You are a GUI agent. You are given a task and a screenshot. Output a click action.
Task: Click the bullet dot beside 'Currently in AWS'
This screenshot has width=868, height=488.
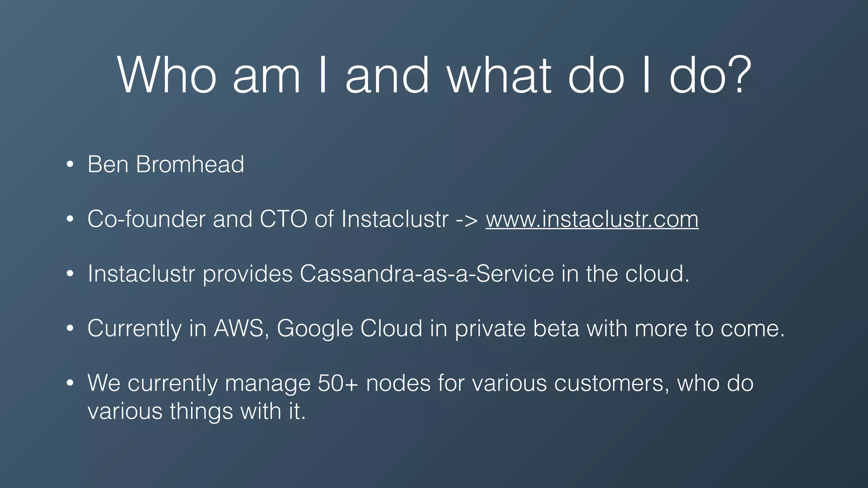click(70, 328)
